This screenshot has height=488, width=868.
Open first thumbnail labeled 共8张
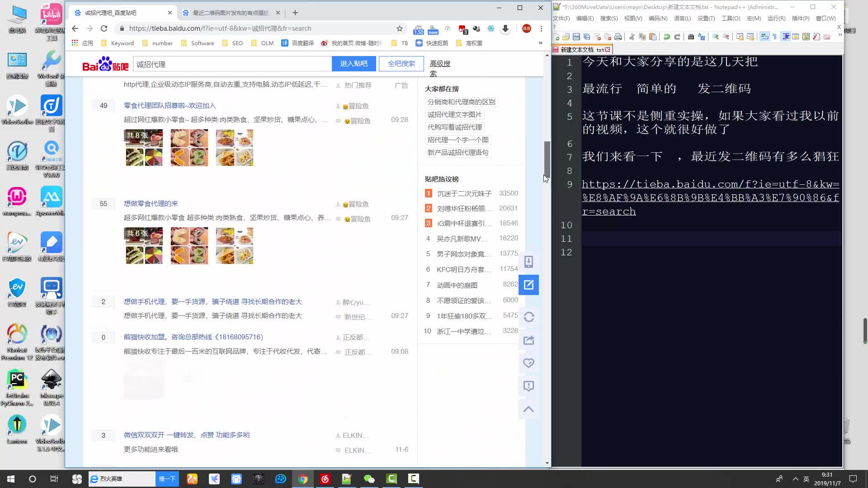[144, 148]
